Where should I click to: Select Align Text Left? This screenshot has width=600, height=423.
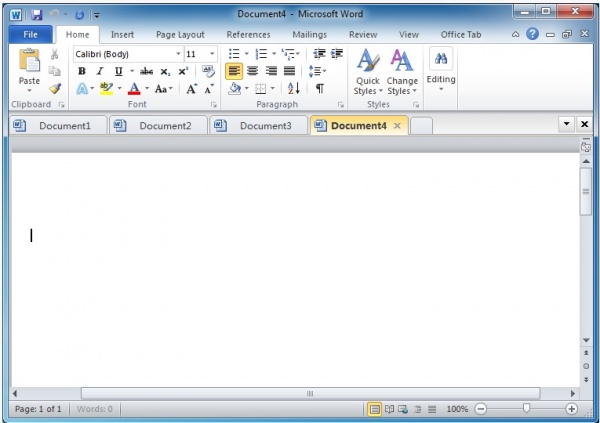(x=234, y=71)
